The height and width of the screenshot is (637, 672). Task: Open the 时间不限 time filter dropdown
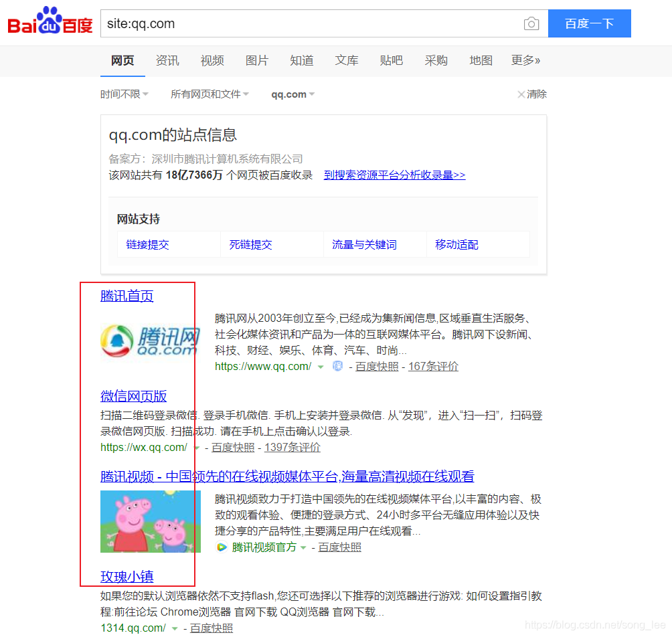click(x=124, y=94)
